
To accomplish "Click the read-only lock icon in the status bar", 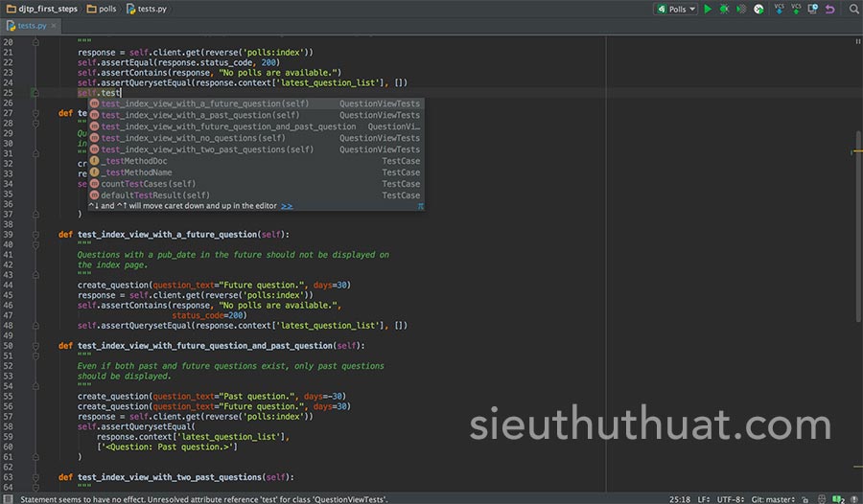I will pos(805,499).
